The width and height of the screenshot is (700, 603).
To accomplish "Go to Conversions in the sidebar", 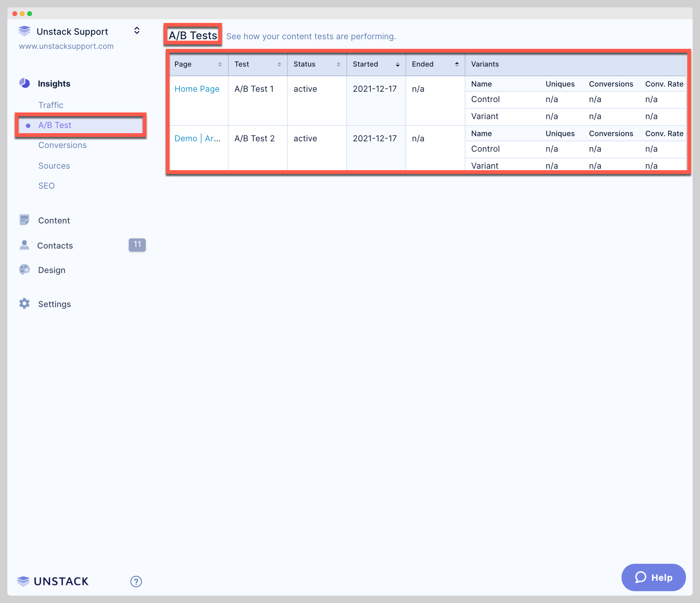I will pos(62,145).
